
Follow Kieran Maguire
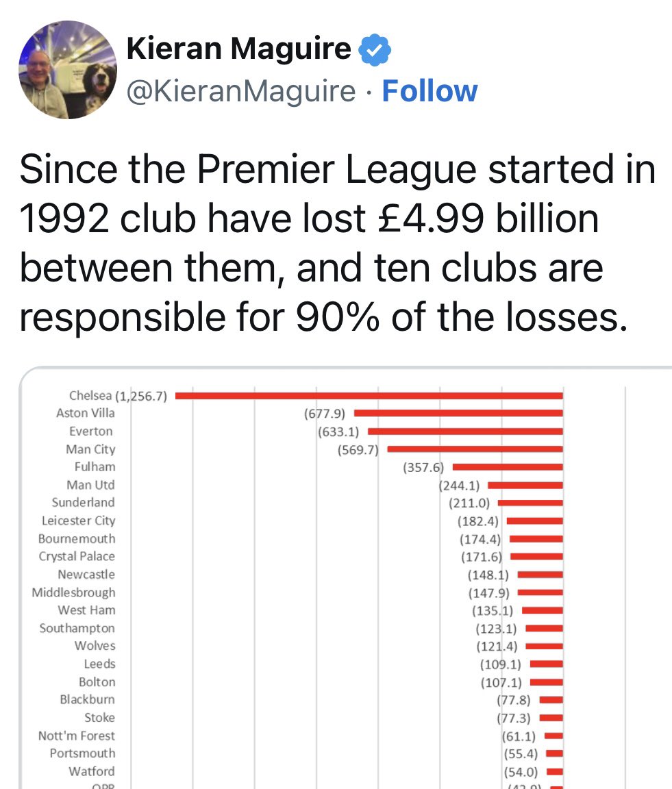coord(430,91)
